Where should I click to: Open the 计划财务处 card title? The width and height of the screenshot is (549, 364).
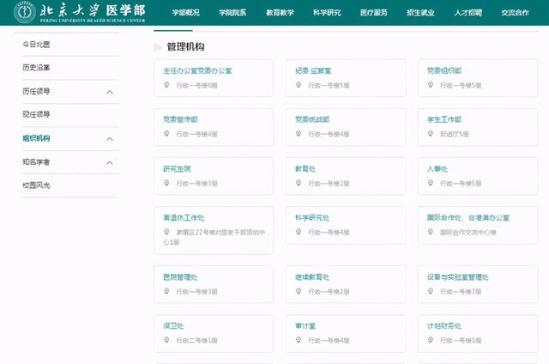(x=444, y=326)
